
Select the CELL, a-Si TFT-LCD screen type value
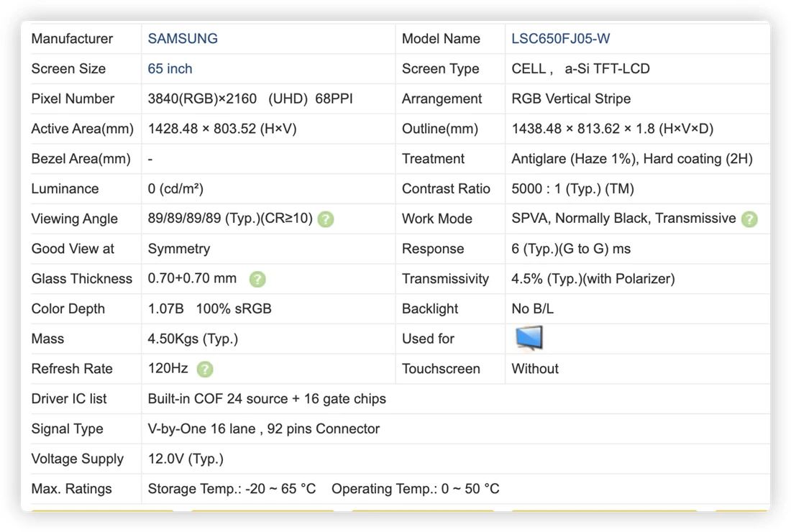[x=580, y=68]
